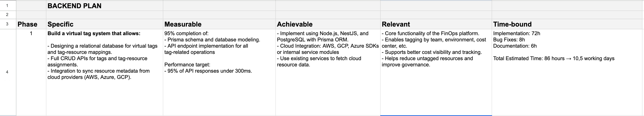
Task: Click the empty cell directly below BACKEND PLAN
Action: pos(104,15)
